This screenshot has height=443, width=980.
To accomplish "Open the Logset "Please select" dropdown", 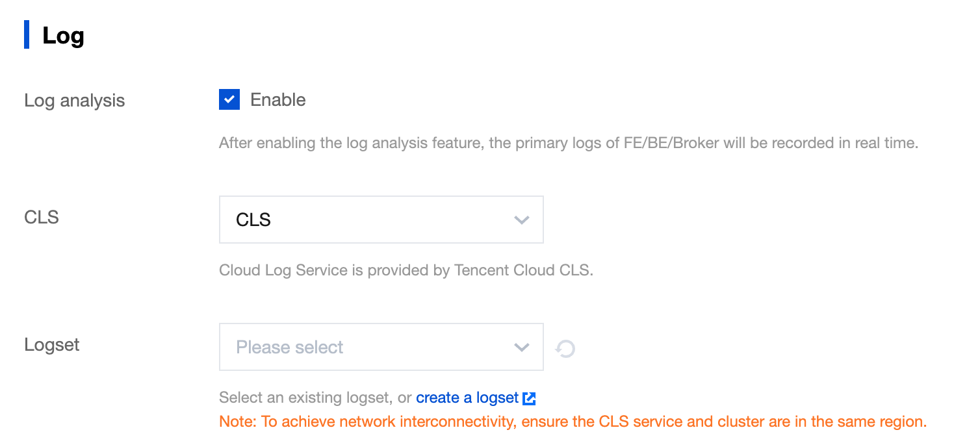I will pyautogui.click(x=381, y=348).
